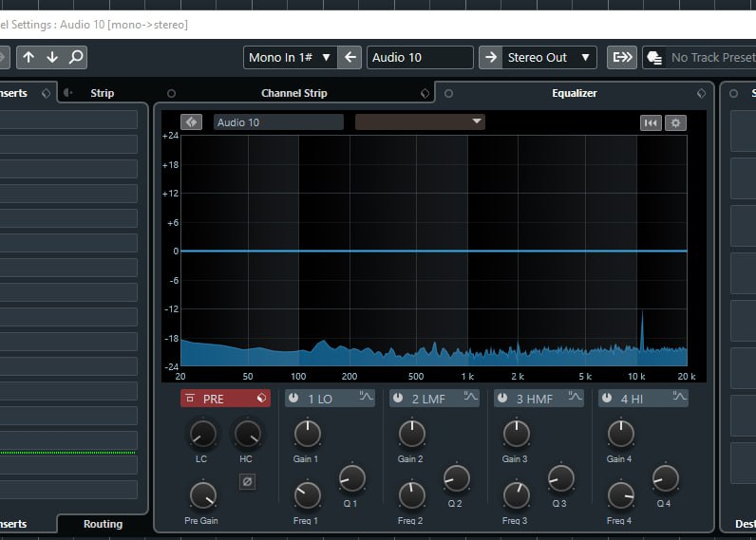
Task: Toggle the phase invert button
Action: click(x=247, y=481)
